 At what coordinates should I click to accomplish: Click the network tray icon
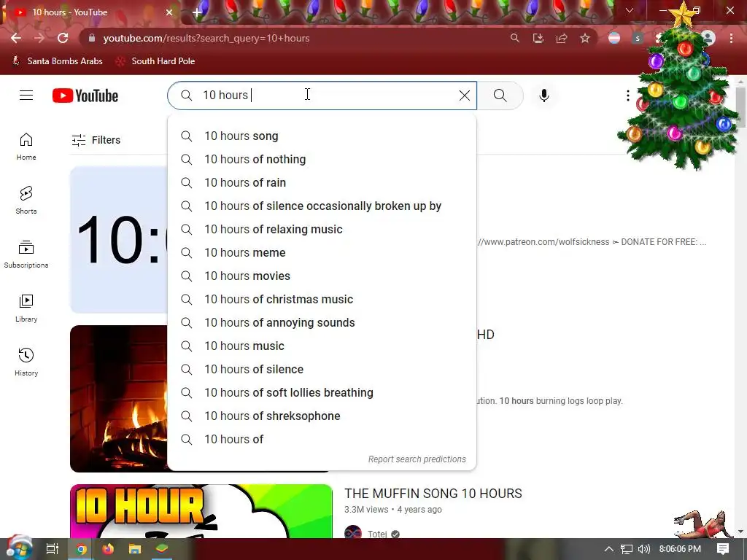(x=627, y=549)
